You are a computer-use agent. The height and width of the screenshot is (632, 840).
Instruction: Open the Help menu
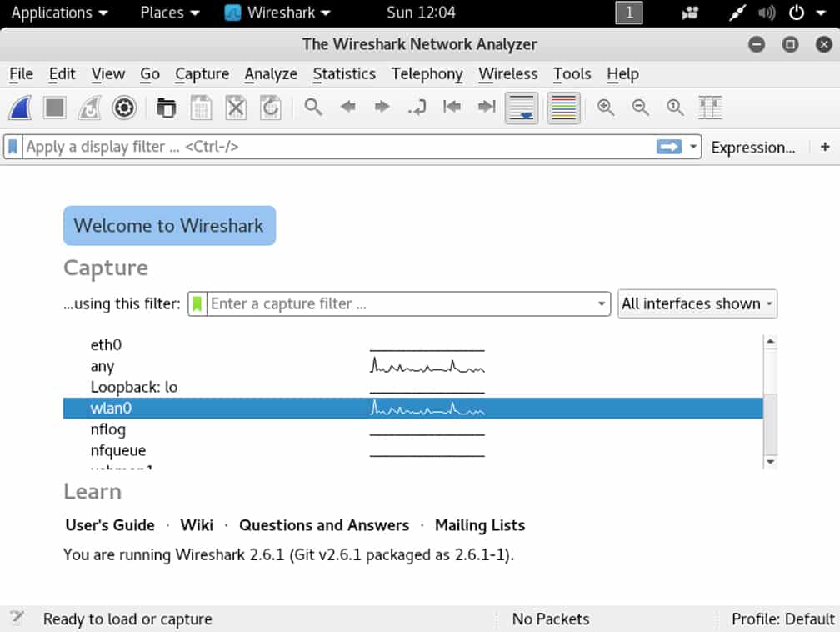click(622, 74)
